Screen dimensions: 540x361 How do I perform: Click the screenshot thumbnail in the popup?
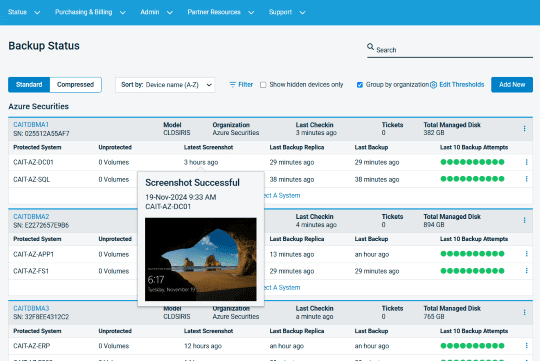[x=201, y=259]
